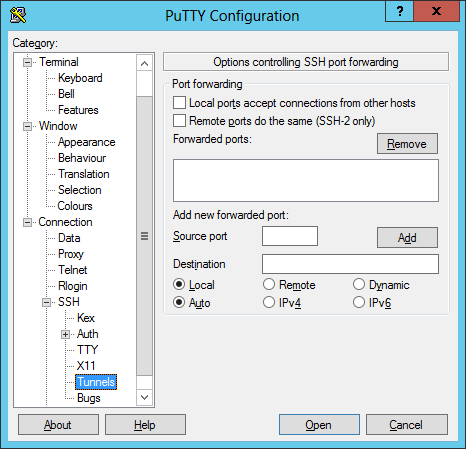
Task: Collapse the Terminal tree node
Action: pyautogui.click(x=27, y=62)
